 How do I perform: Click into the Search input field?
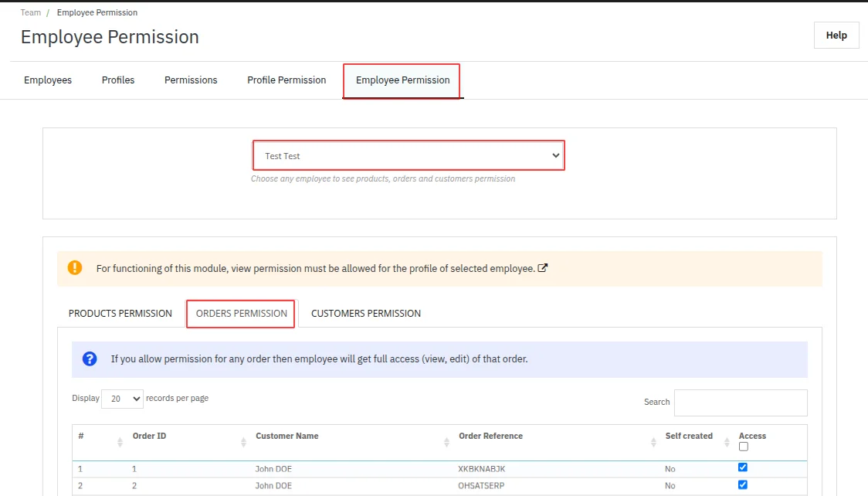point(741,403)
